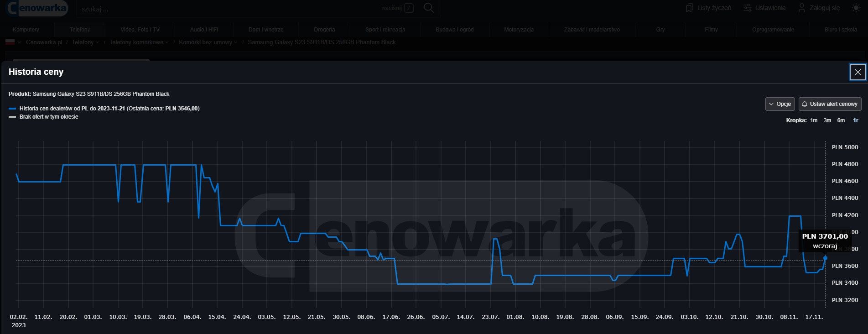Open the Zabawki i modelarstwo category
The width and height of the screenshot is (868, 334).
[x=592, y=30]
